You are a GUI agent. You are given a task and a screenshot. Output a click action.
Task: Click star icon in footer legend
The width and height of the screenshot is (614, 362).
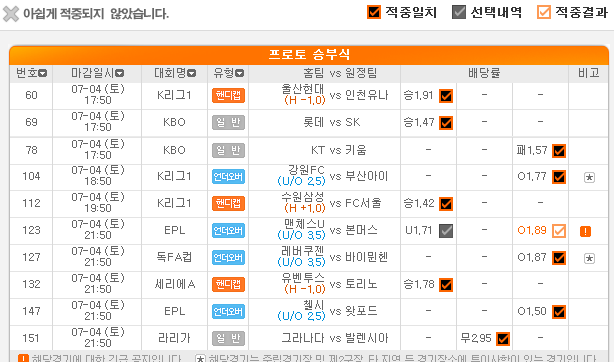[200, 358]
